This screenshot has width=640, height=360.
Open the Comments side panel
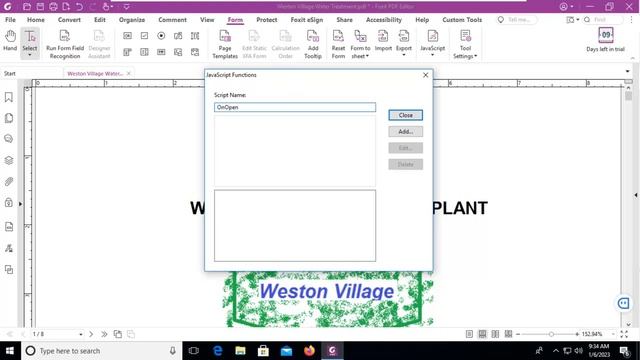(9, 139)
